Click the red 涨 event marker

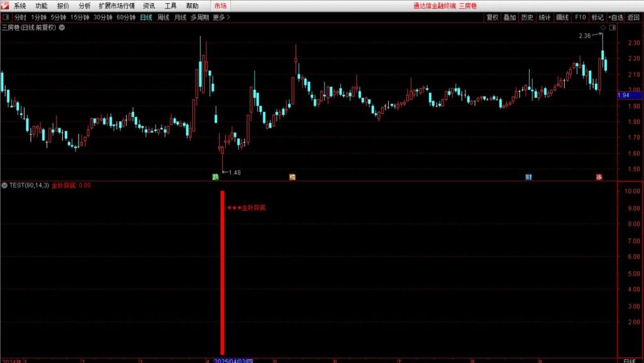599,177
